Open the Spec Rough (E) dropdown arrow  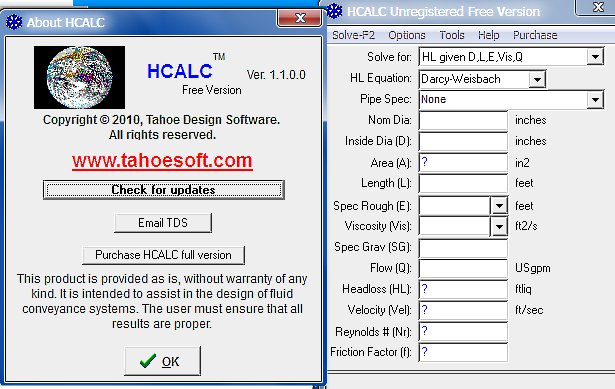tap(499, 206)
